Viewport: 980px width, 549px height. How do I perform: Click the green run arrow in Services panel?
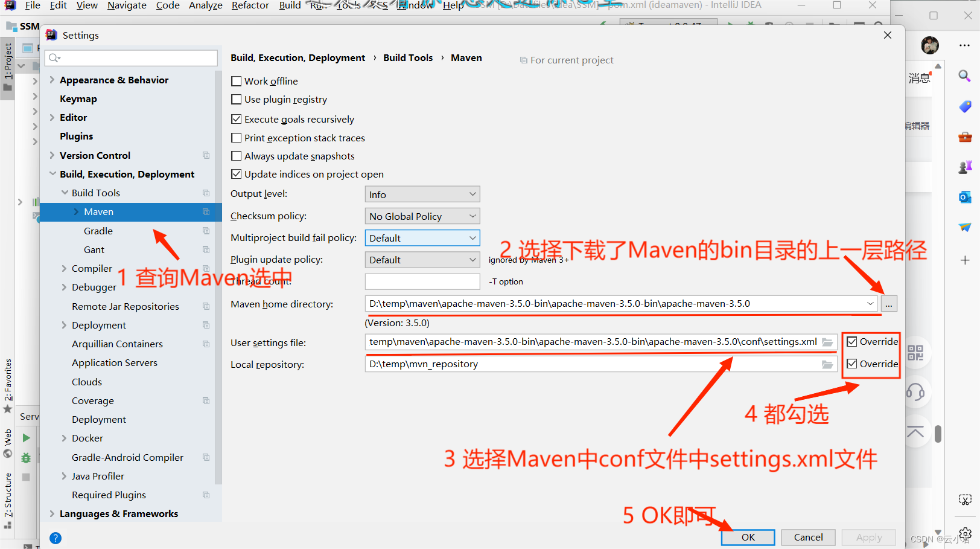pos(26,438)
